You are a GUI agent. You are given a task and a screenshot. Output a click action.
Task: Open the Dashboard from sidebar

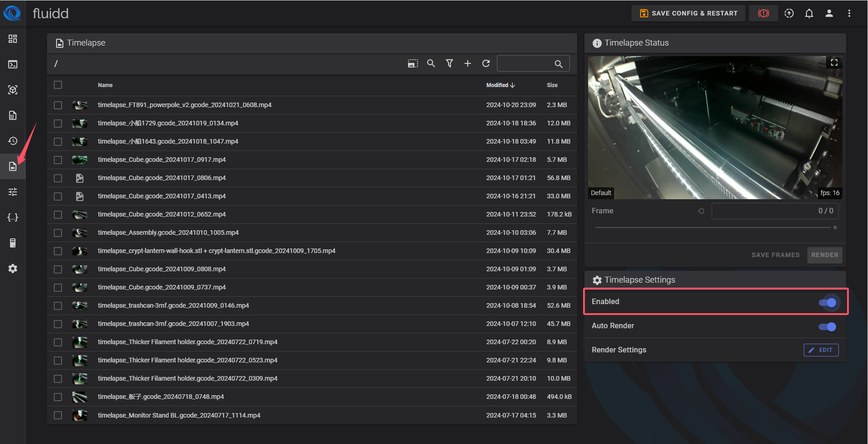13,39
